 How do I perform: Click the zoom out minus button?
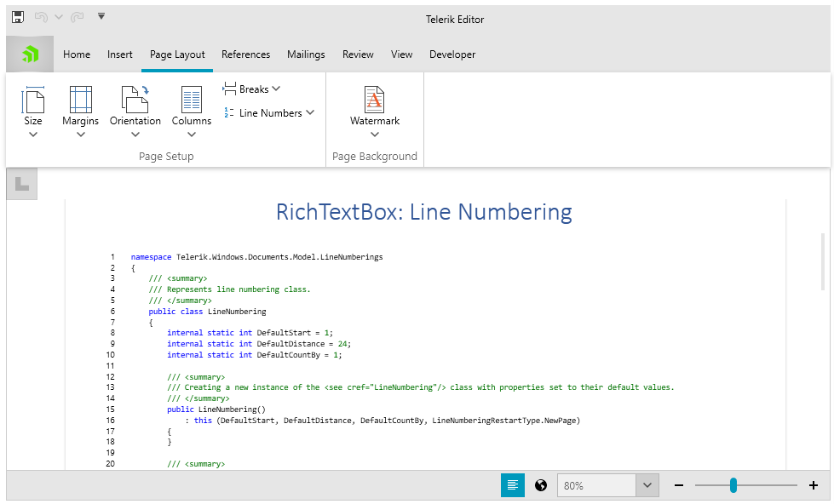pos(679,484)
